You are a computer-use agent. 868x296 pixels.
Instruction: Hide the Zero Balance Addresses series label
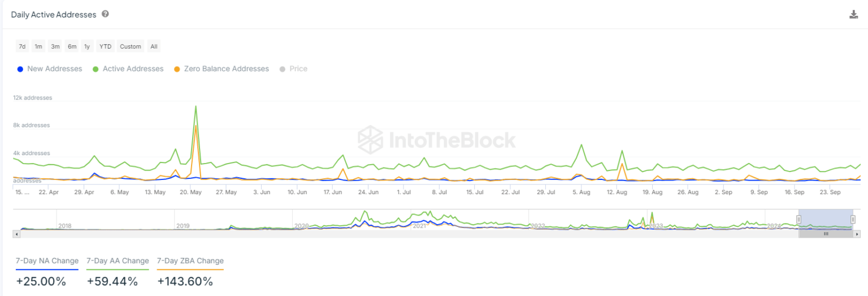point(226,69)
